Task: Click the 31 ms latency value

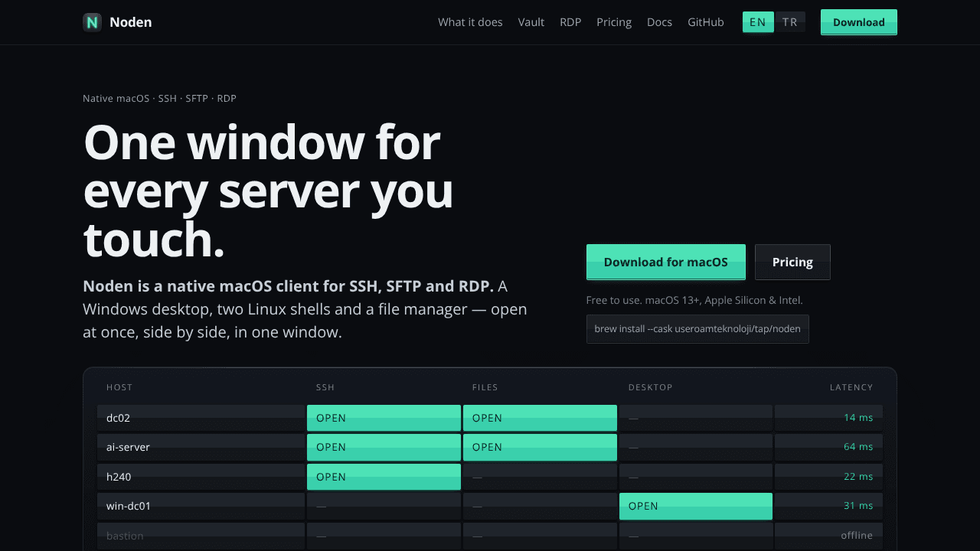Action: 858,506
